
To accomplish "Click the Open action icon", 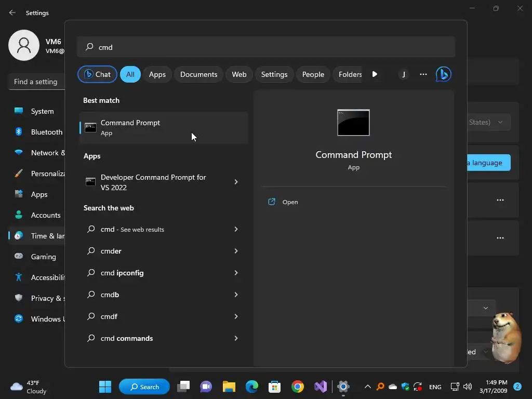I will [x=271, y=202].
